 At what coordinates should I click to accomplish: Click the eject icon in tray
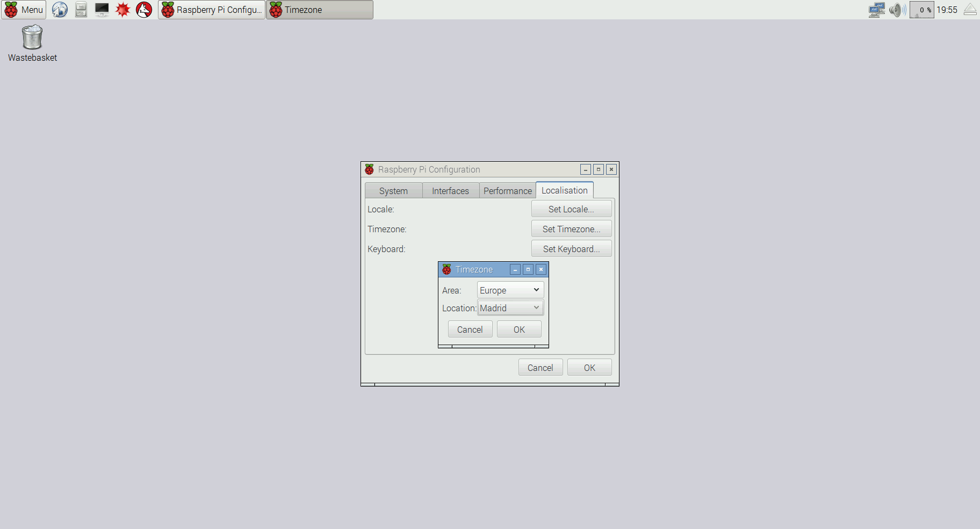coord(970,10)
